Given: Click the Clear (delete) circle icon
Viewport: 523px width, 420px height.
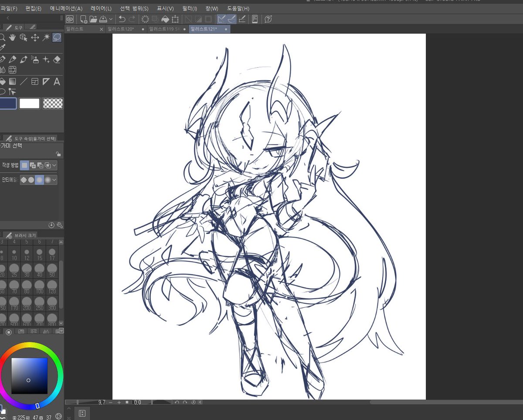Looking at the screenshot, I should point(145,19).
